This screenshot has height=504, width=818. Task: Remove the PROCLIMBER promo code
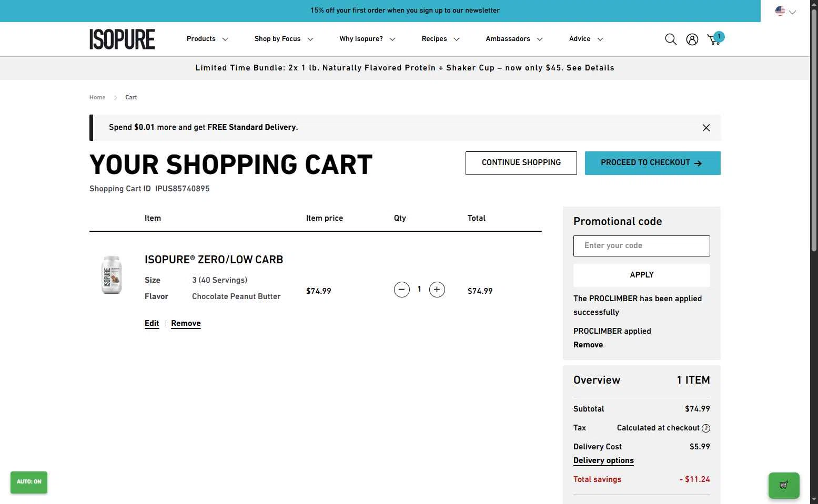(588, 345)
